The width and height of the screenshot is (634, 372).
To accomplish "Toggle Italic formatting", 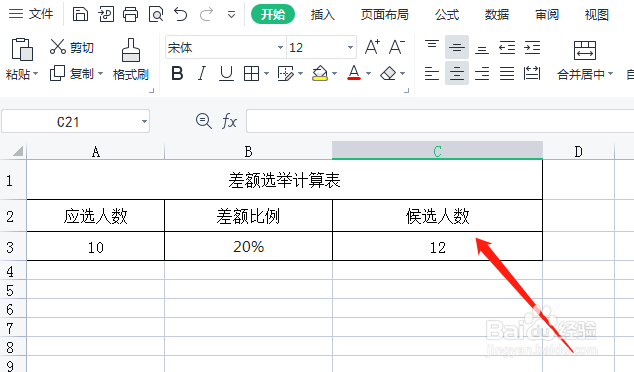I will pyautogui.click(x=201, y=74).
